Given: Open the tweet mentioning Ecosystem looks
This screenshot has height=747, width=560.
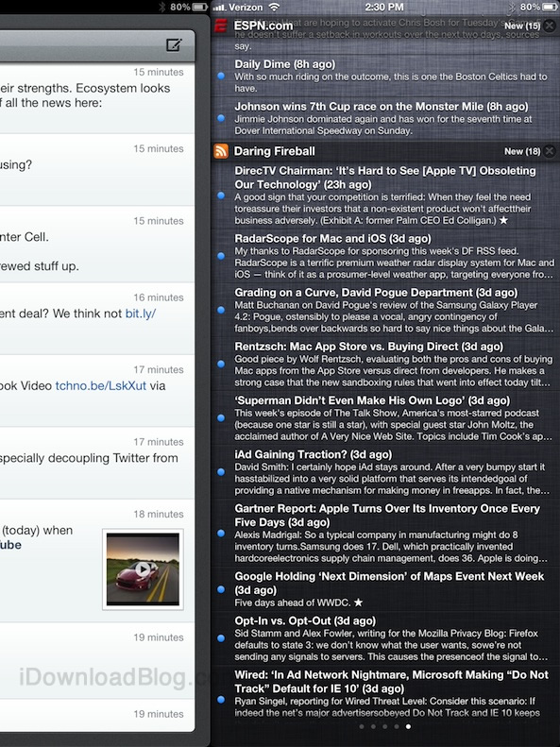Looking at the screenshot, I should [97, 97].
